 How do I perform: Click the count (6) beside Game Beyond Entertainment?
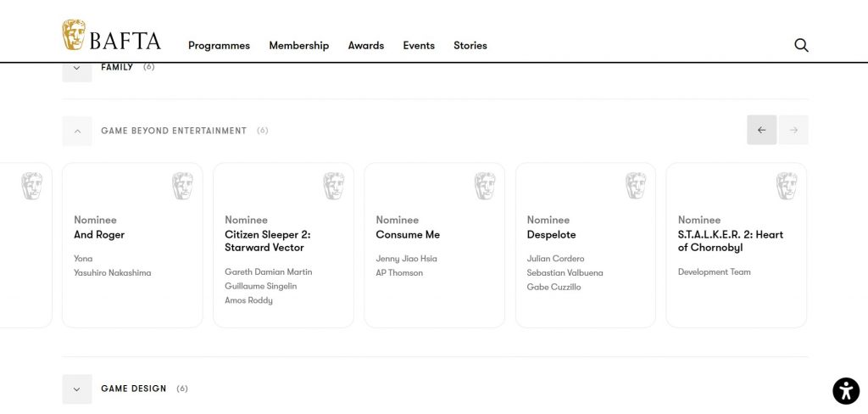[x=263, y=131]
